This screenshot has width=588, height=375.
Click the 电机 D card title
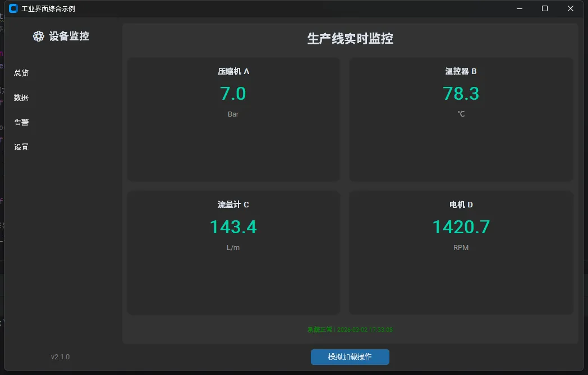(x=461, y=205)
